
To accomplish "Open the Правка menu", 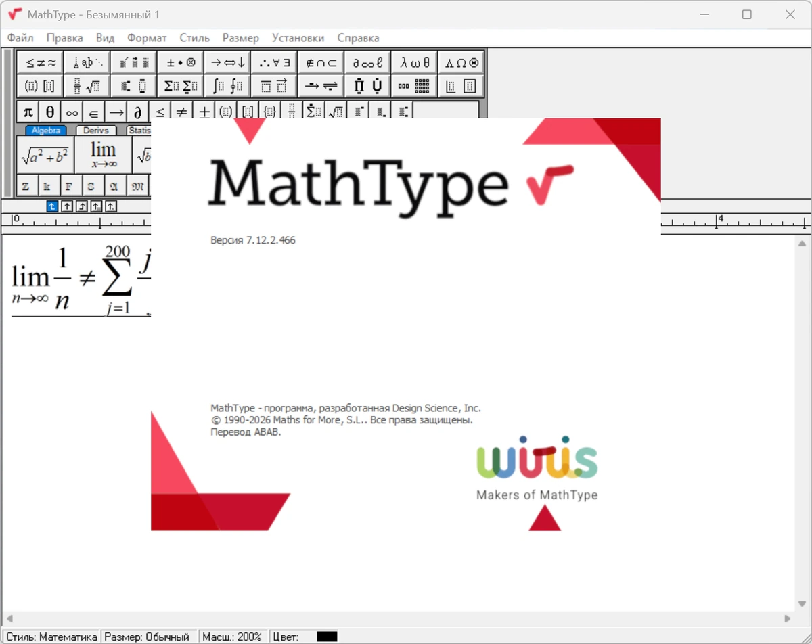I will pyautogui.click(x=65, y=38).
